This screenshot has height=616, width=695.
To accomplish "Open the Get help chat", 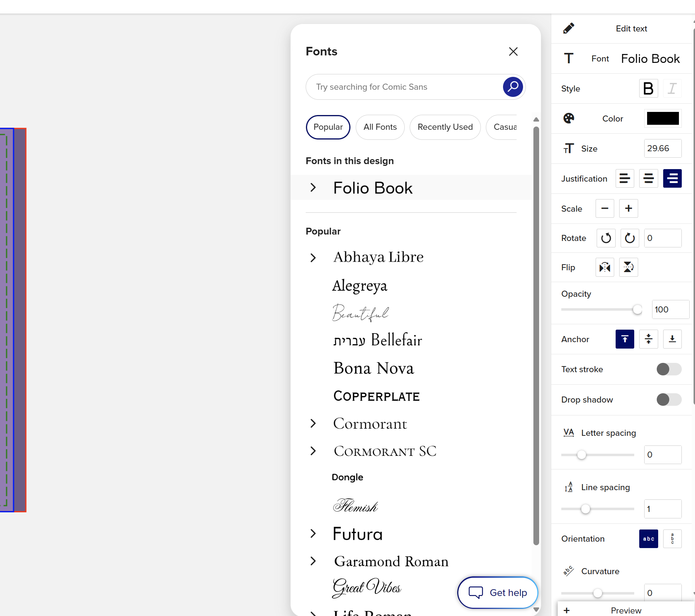I will pos(498,593).
